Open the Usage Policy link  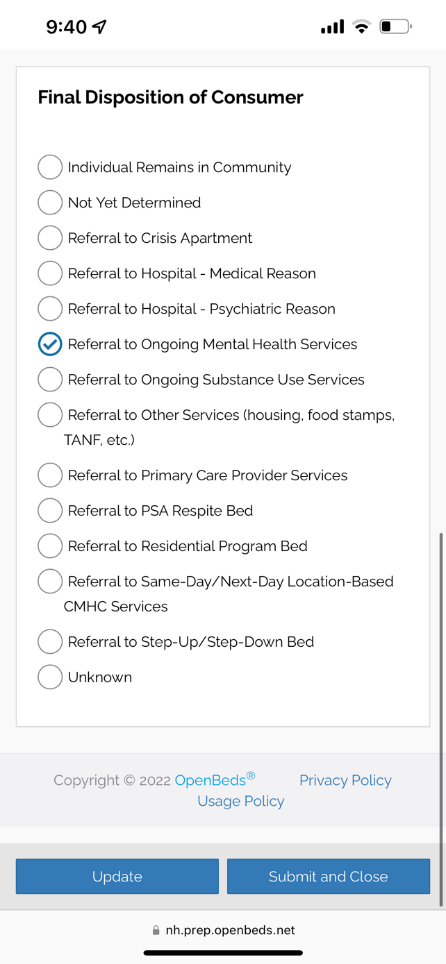coord(241,801)
